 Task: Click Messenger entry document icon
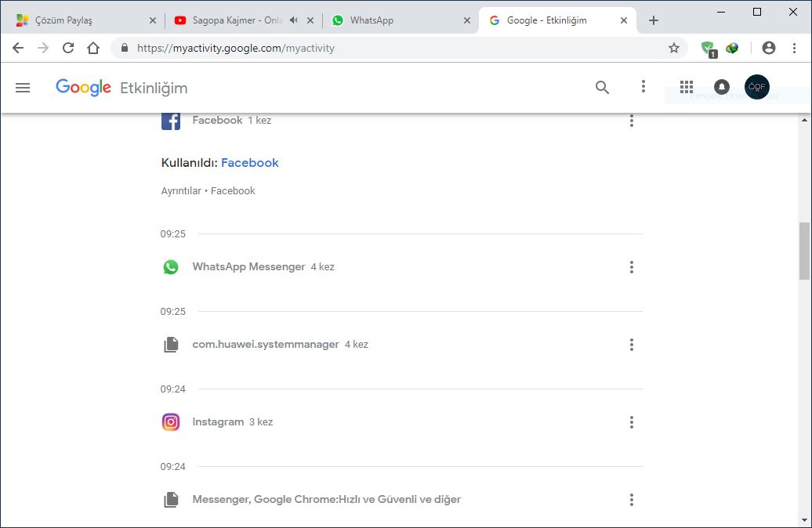(171, 500)
